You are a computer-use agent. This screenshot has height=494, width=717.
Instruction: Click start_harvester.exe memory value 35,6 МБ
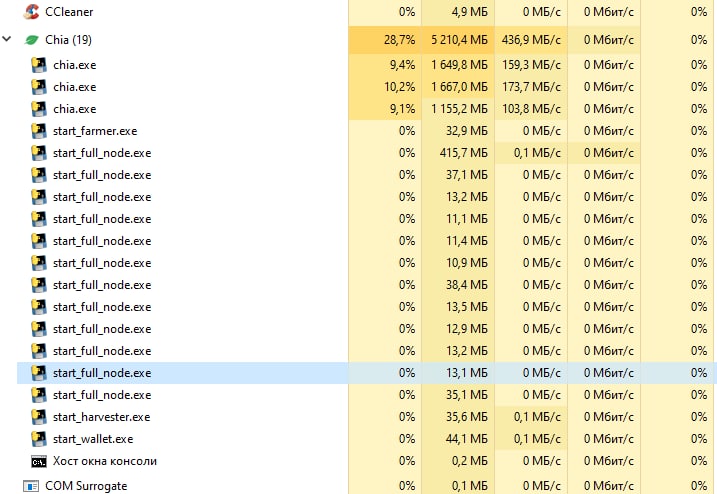pyautogui.click(x=467, y=417)
